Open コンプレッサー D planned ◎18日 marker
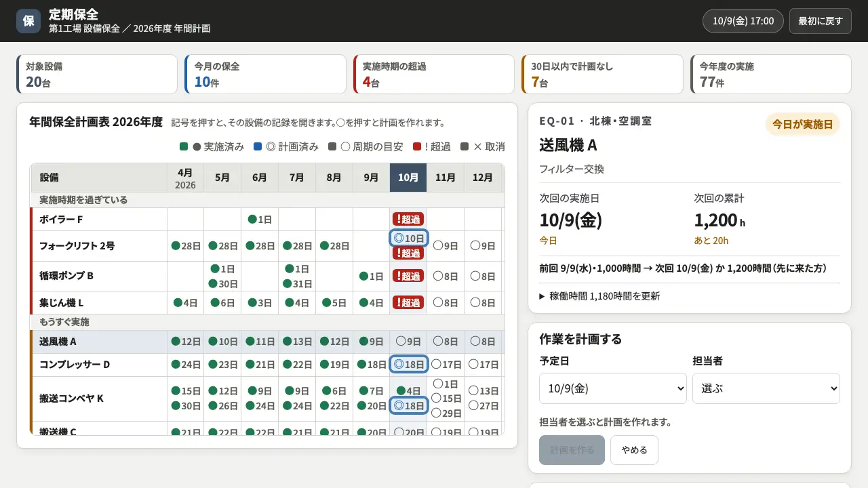The width and height of the screenshot is (868, 488). (409, 364)
